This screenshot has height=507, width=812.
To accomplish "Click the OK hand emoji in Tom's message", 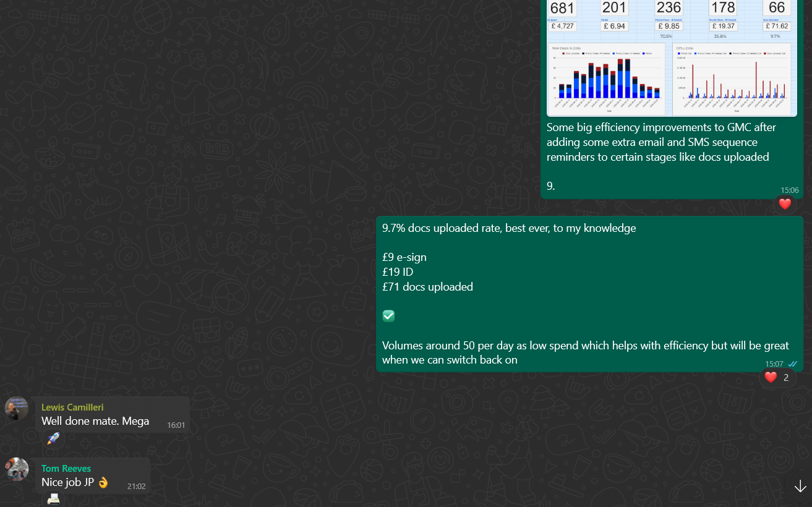I will (x=103, y=482).
